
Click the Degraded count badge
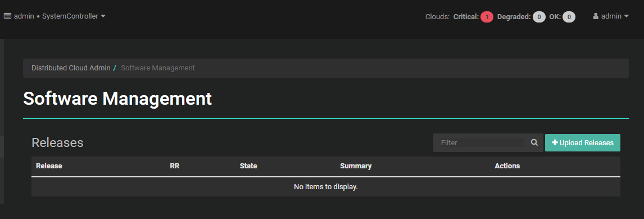(x=539, y=17)
